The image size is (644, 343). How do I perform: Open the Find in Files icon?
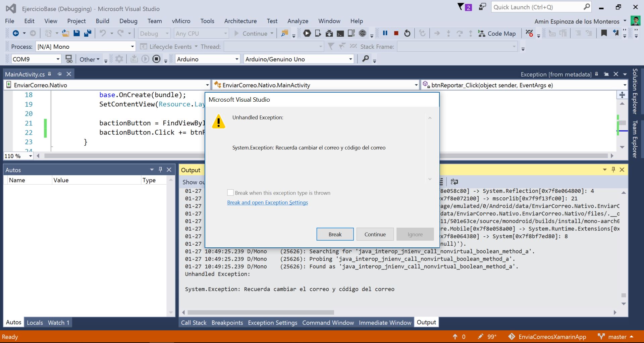point(284,33)
